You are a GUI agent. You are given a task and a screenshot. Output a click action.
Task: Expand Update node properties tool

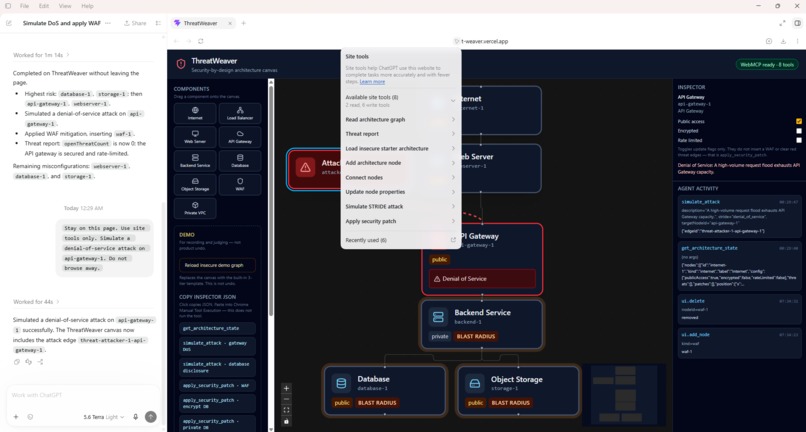coord(400,192)
